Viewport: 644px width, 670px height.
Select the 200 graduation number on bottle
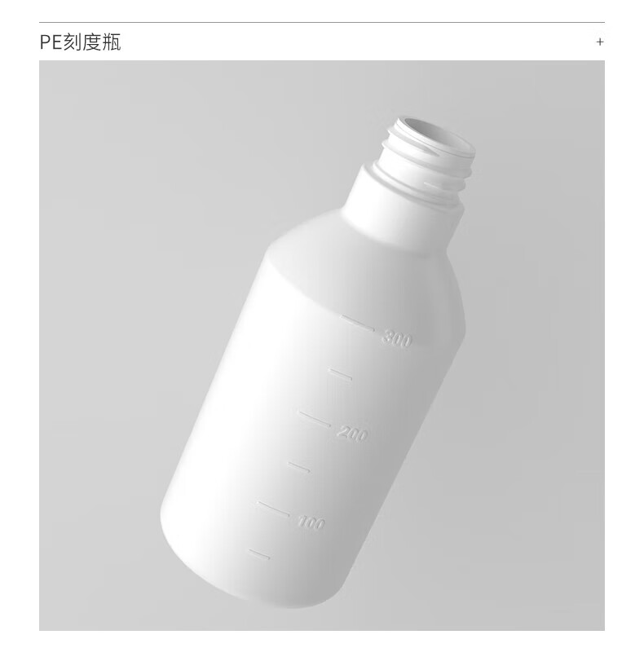pyautogui.click(x=352, y=434)
